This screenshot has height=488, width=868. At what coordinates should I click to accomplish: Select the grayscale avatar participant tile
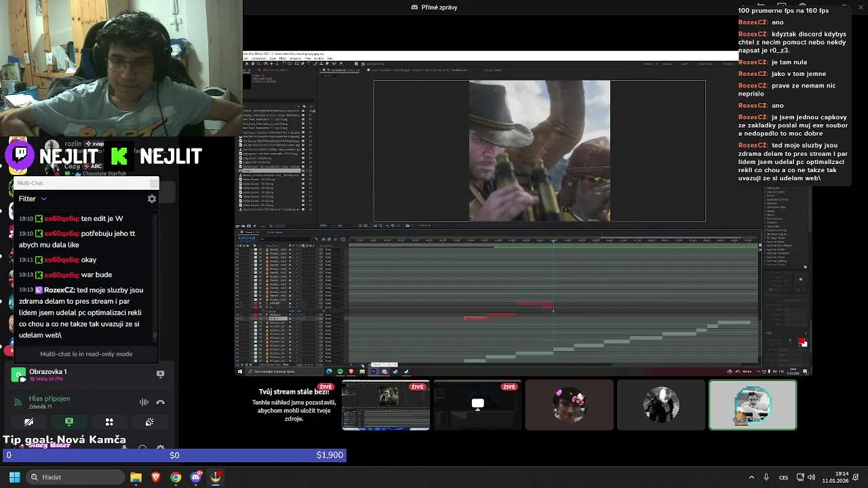tap(661, 405)
